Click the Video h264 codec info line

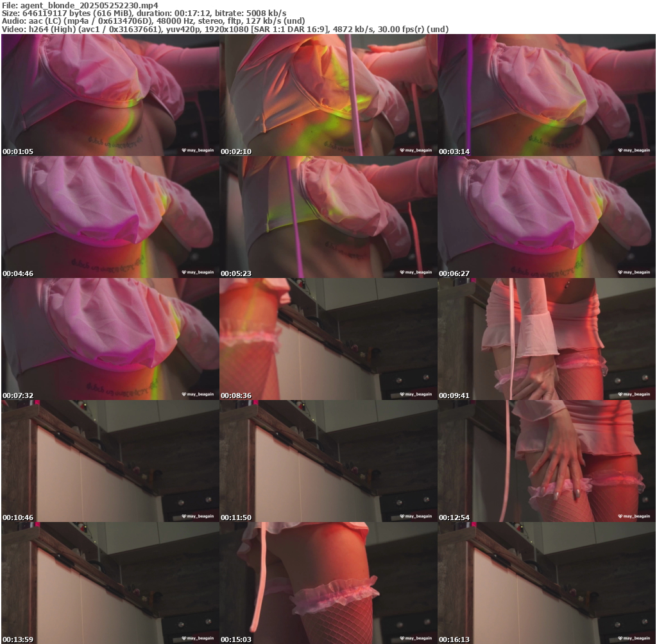(x=225, y=29)
